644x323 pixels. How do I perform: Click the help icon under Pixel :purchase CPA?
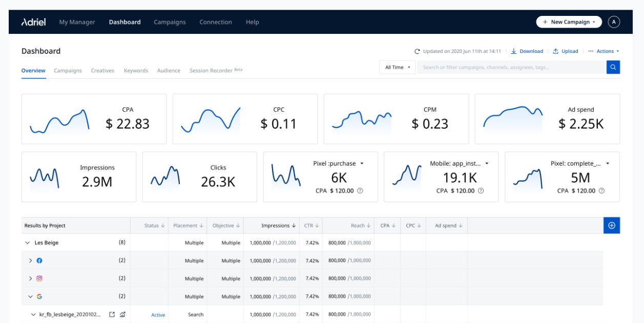click(360, 191)
